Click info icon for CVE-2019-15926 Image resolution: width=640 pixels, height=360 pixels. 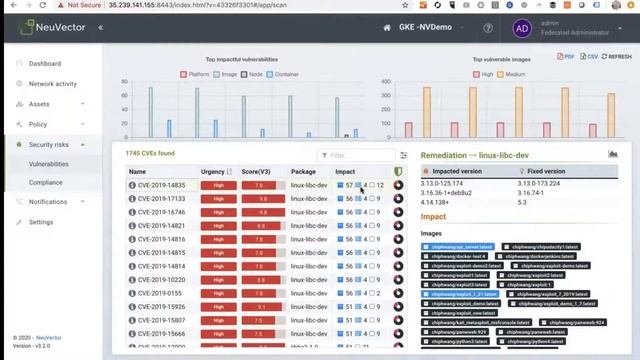point(132,307)
